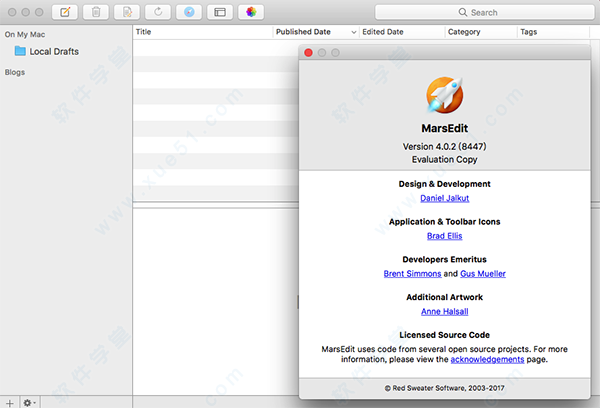Click the Search field in toolbar

pyautogui.click(x=484, y=12)
